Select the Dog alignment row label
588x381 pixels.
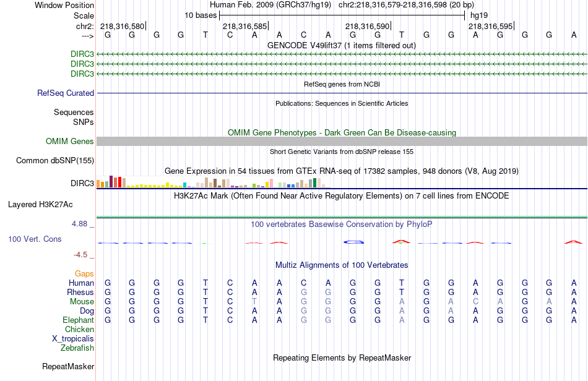click(x=87, y=311)
